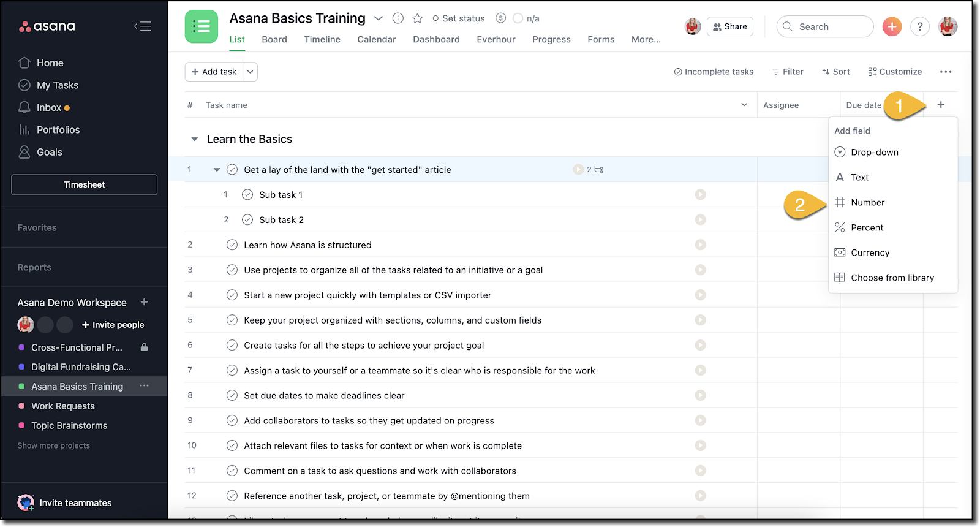Start timer on Set due dates task

coord(701,396)
